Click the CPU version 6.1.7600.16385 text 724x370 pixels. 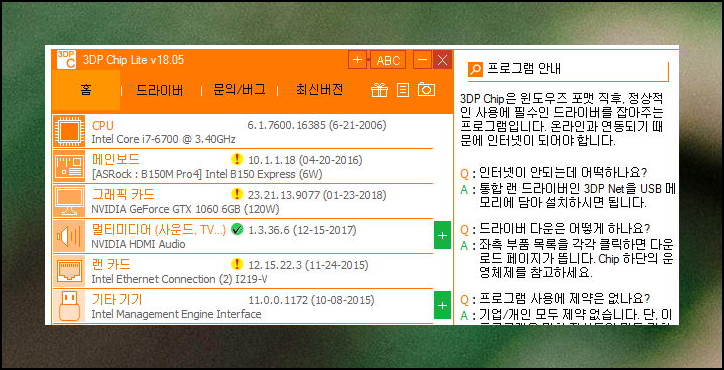pyautogui.click(x=317, y=125)
